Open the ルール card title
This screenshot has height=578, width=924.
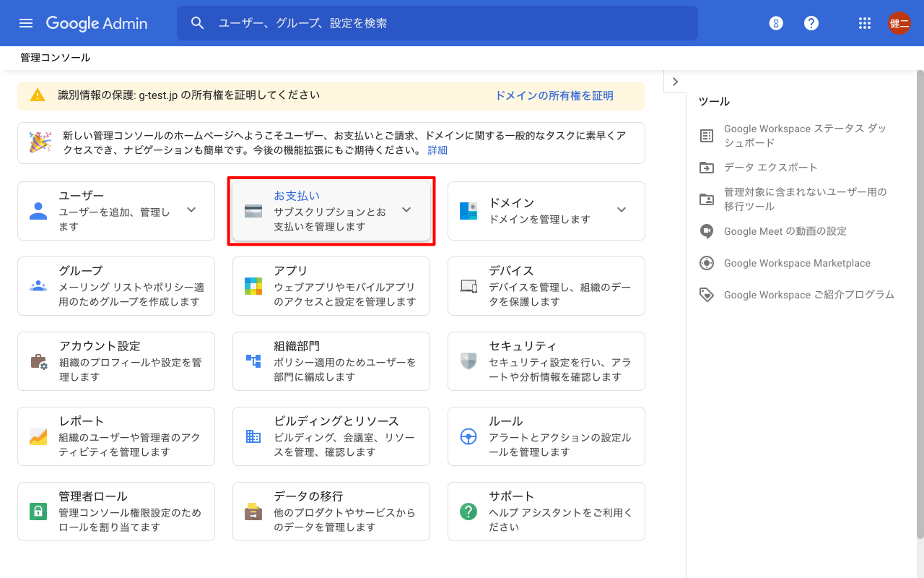point(505,421)
